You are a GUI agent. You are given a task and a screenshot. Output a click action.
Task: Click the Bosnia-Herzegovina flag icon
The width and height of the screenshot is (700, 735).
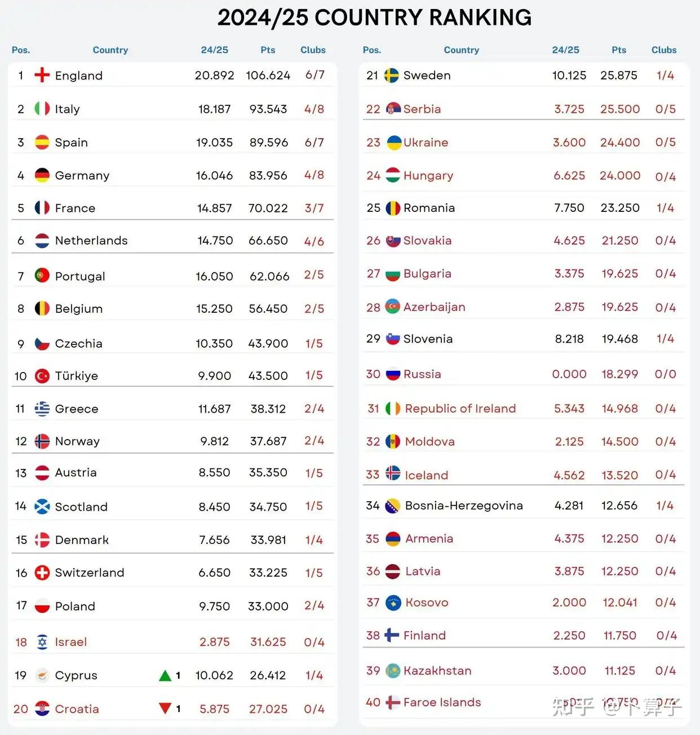(x=392, y=506)
